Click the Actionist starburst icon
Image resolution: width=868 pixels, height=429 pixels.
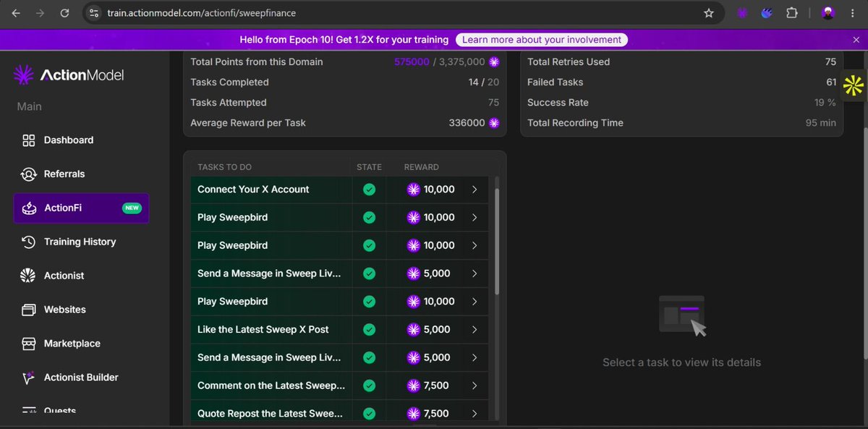[28, 276]
